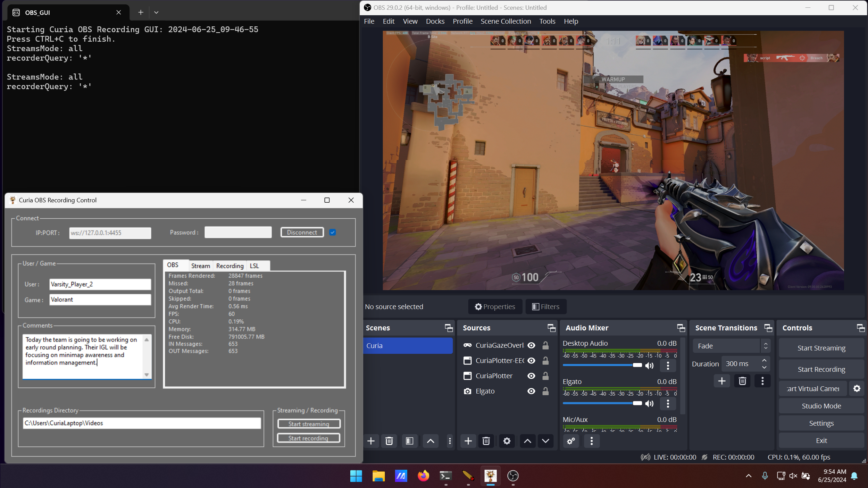Move source down in Sources dock
868x488 pixels.
click(x=545, y=441)
